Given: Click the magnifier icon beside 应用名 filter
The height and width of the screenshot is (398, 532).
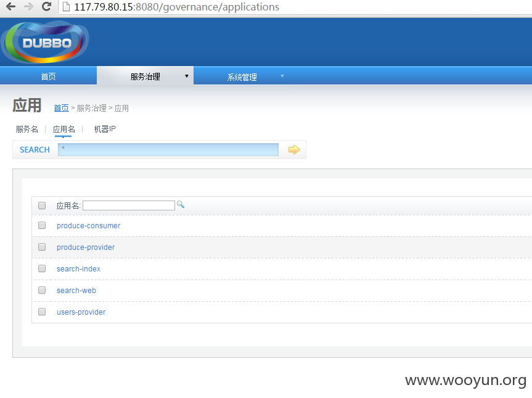Looking at the screenshot, I should click(181, 204).
